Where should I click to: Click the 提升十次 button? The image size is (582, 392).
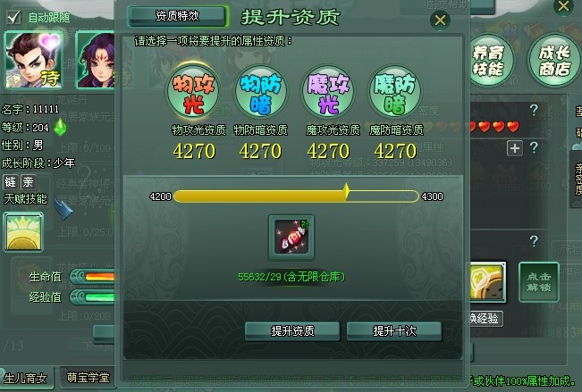click(x=394, y=330)
